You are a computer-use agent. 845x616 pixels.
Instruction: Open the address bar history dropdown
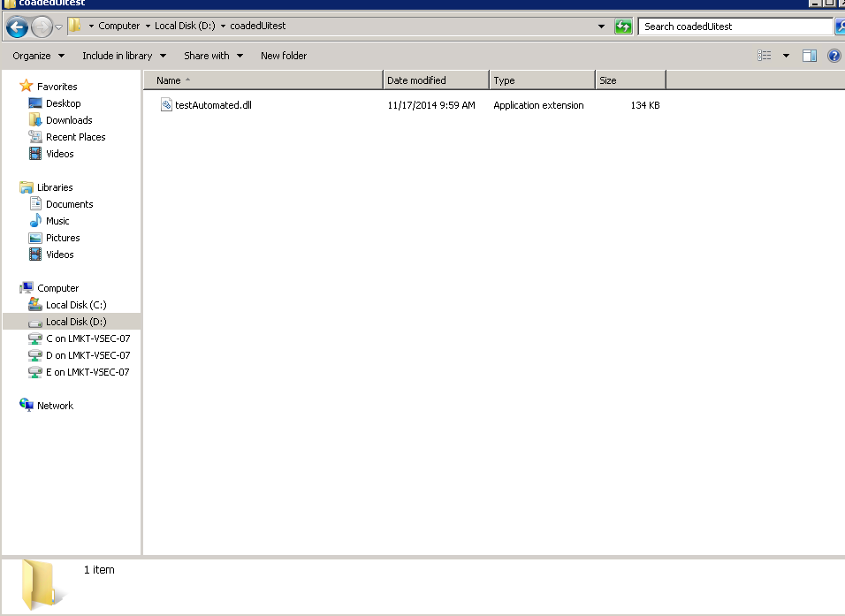[601, 26]
